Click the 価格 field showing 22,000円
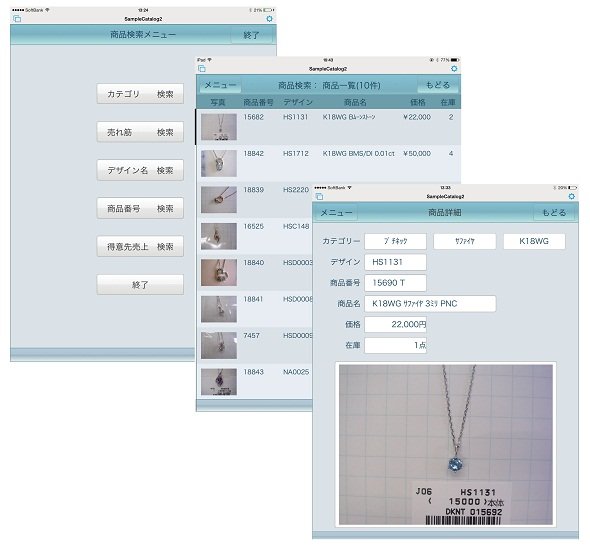The width and height of the screenshot is (590, 545). click(395, 324)
